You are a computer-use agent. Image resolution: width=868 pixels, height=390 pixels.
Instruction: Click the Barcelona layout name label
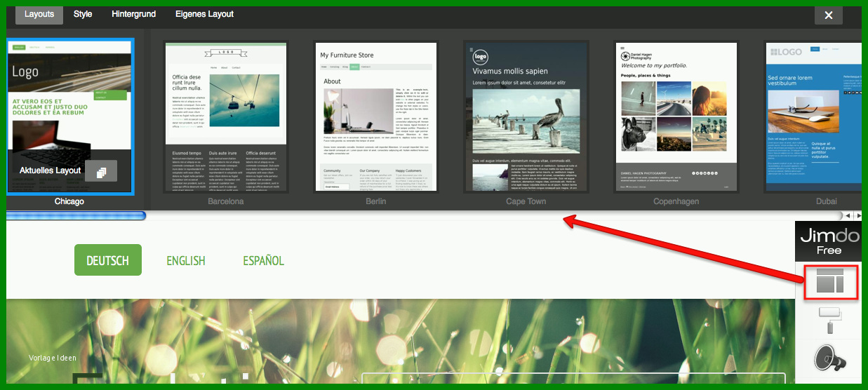click(x=226, y=202)
